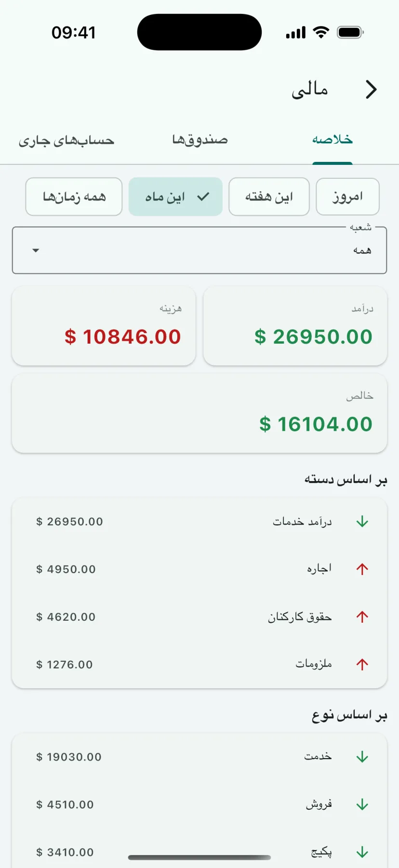Image resolution: width=399 pixels, height=868 pixels.
Task: Open the شعبه branch dropdown
Action: tap(199, 250)
